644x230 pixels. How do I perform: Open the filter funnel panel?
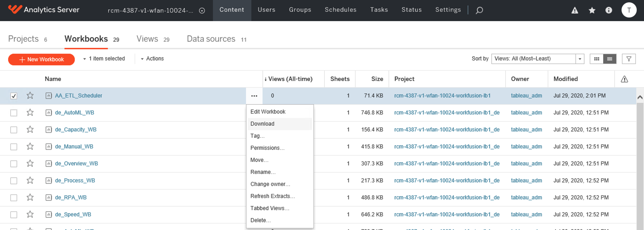coord(629,59)
